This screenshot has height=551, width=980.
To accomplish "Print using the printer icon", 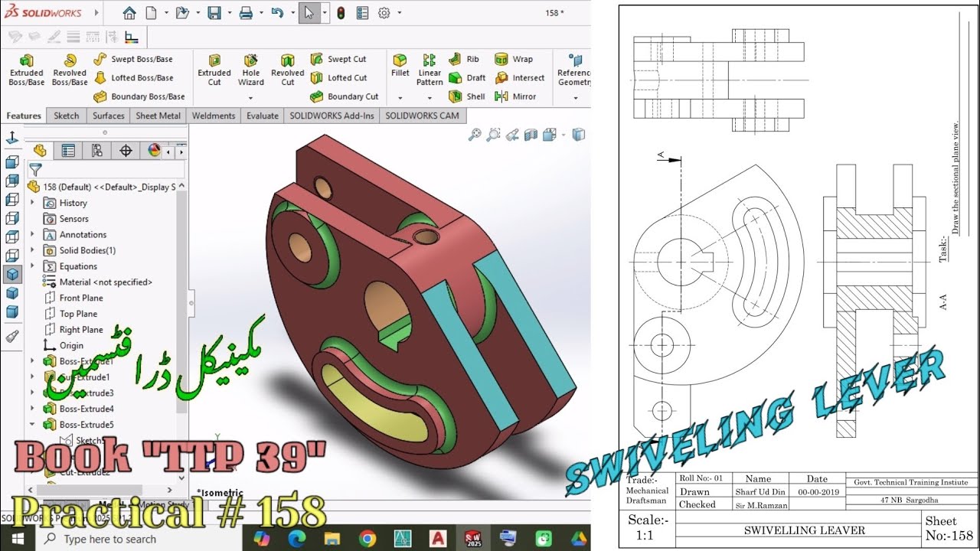I will point(246,13).
